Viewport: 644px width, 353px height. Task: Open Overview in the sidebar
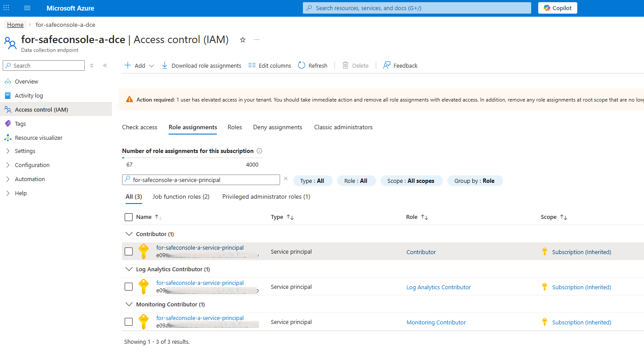tap(26, 81)
